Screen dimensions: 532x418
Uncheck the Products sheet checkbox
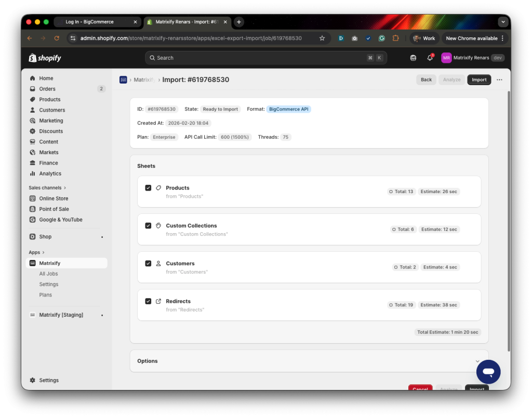[148, 187]
